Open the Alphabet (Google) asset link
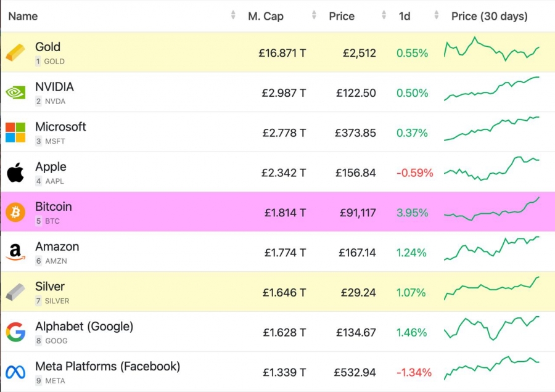 (84, 326)
